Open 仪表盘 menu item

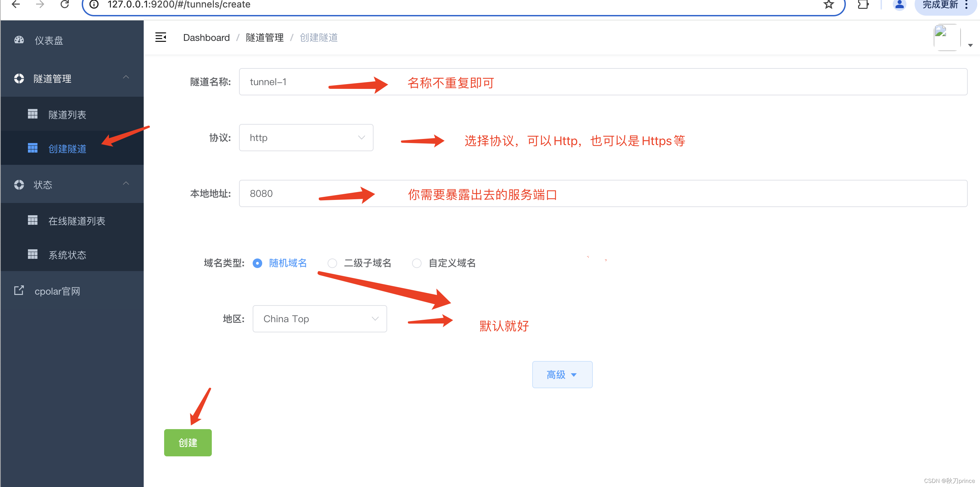pos(72,40)
